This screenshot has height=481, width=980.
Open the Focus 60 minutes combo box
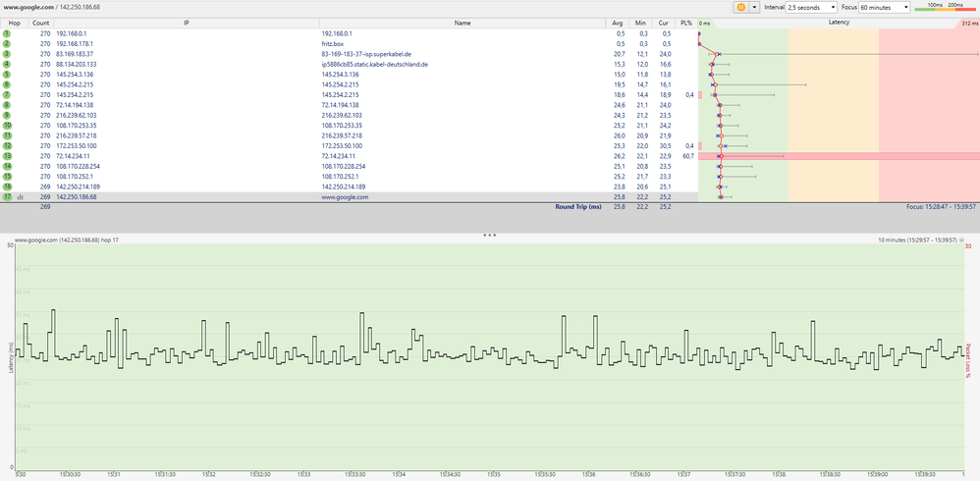tap(885, 7)
